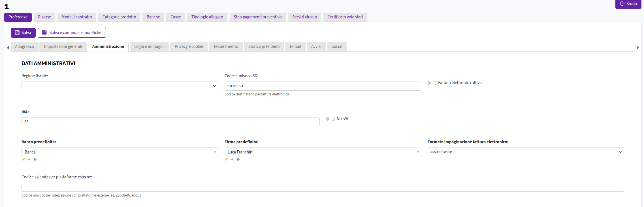This screenshot has width=644, height=207.
Task: Open the Firma predefinita dropdown
Action: point(323,152)
